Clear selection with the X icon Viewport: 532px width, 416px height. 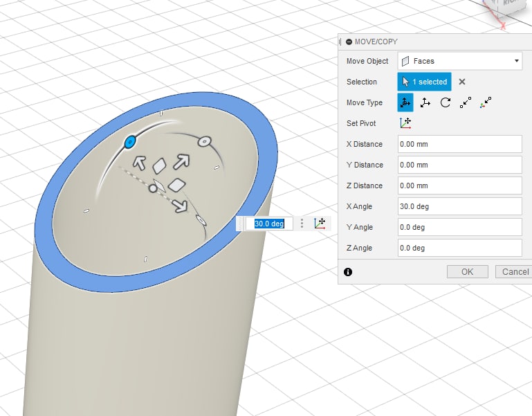pyautogui.click(x=461, y=82)
